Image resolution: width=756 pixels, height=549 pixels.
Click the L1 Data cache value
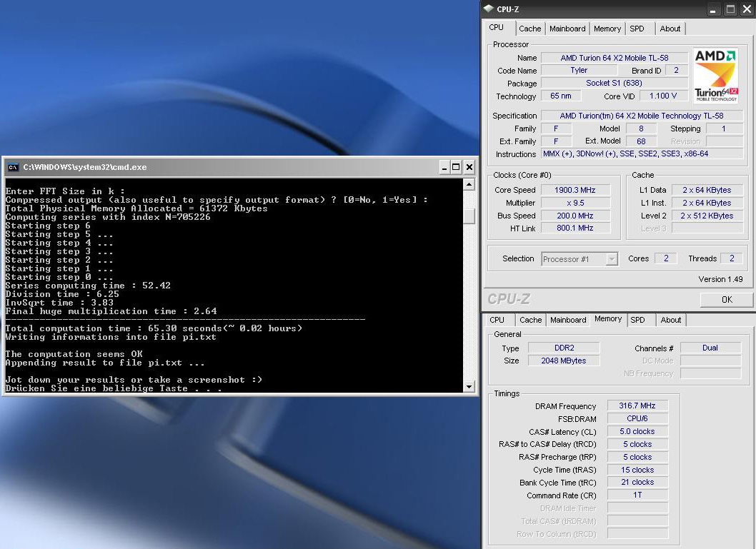click(707, 190)
